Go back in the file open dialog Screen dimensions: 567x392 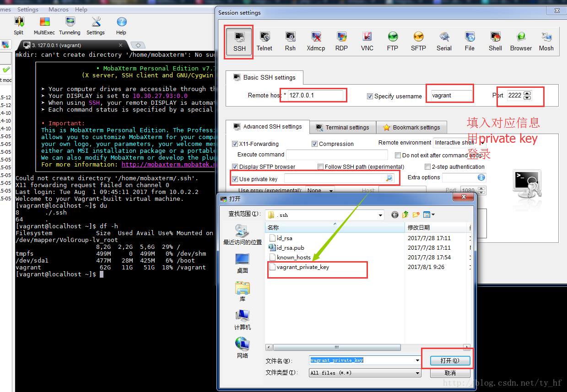pos(395,215)
